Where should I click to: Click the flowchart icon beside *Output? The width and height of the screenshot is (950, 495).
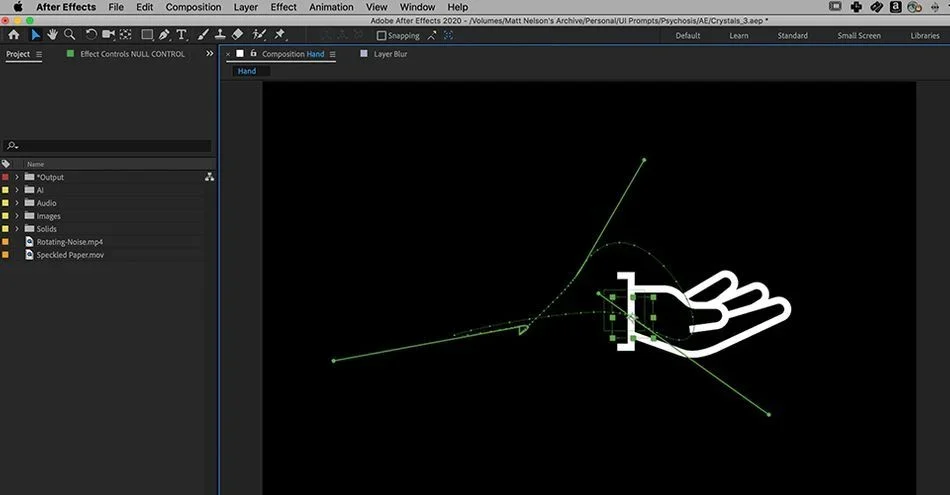coord(209,177)
